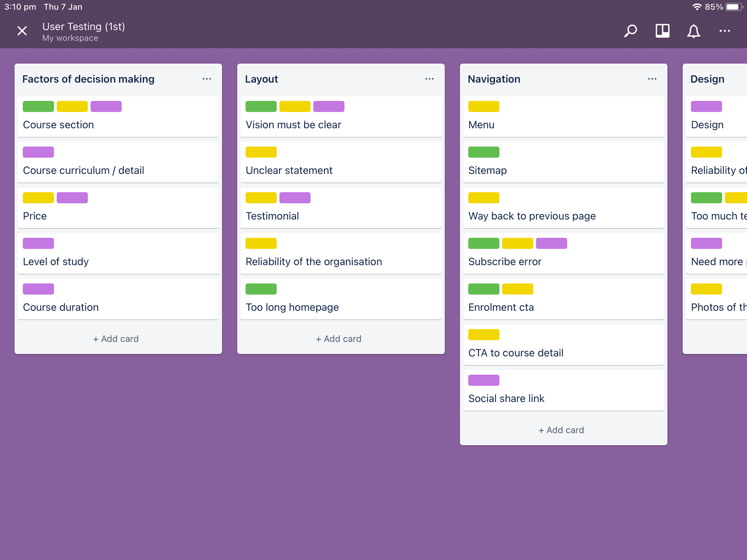
Task: Open the board's more options menu
Action: click(724, 31)
